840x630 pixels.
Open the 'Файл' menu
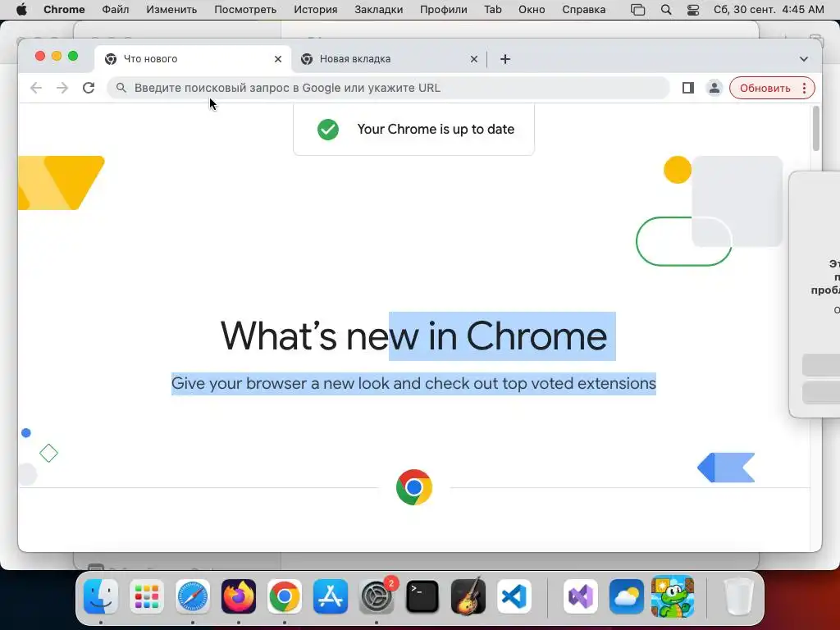tap(115, 10)
